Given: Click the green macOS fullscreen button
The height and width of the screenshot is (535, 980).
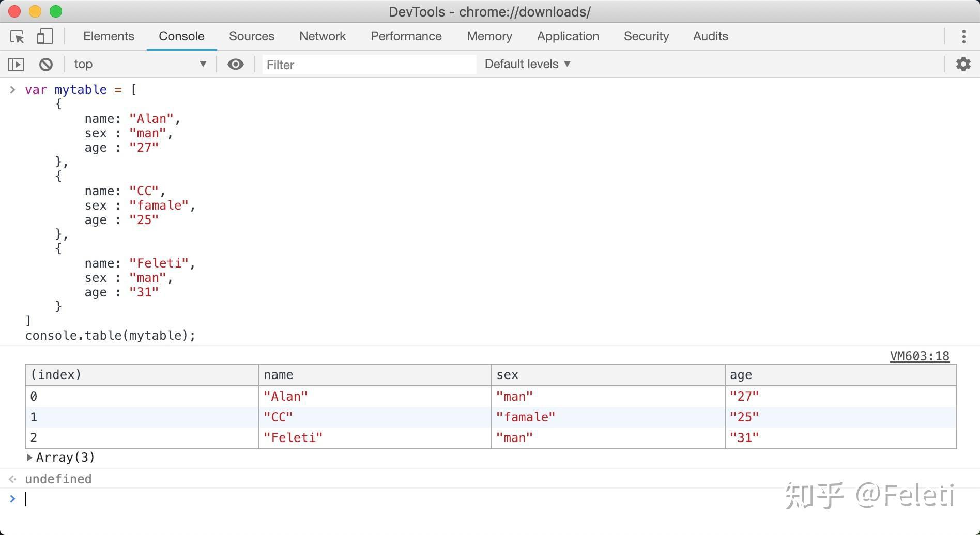Looking at the screenshot, I should (x=56, y=11).
